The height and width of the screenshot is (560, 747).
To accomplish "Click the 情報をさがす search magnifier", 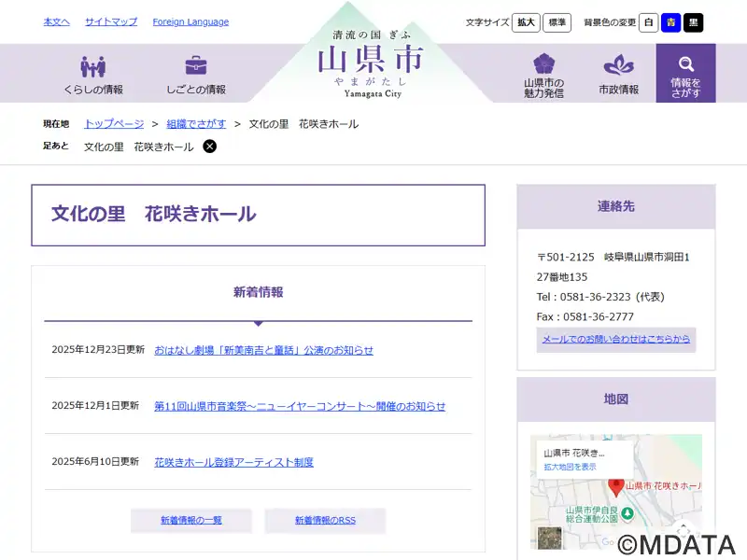I will pyautogui.click(x=686, y=64).
